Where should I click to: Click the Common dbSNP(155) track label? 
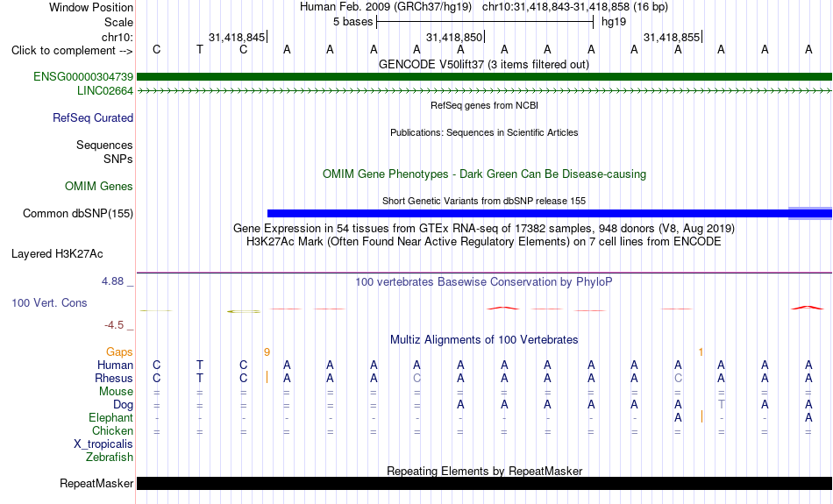point(78,214)
